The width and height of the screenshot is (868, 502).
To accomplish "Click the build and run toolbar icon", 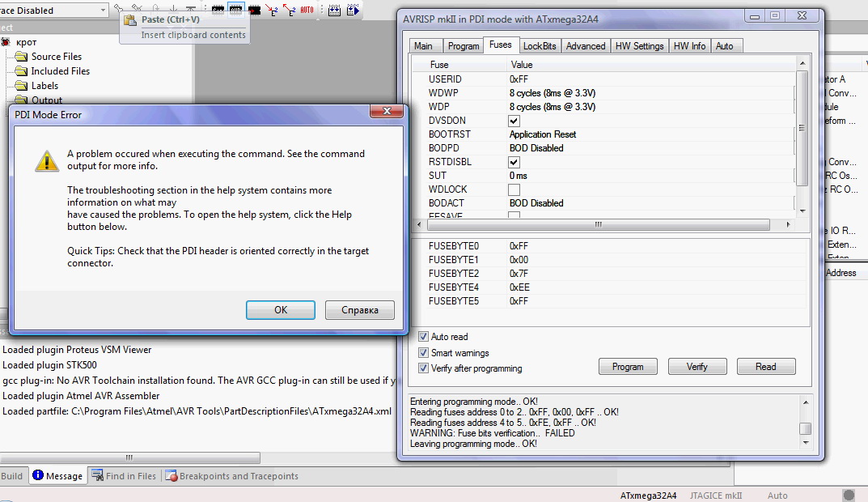I will [353, 10].
